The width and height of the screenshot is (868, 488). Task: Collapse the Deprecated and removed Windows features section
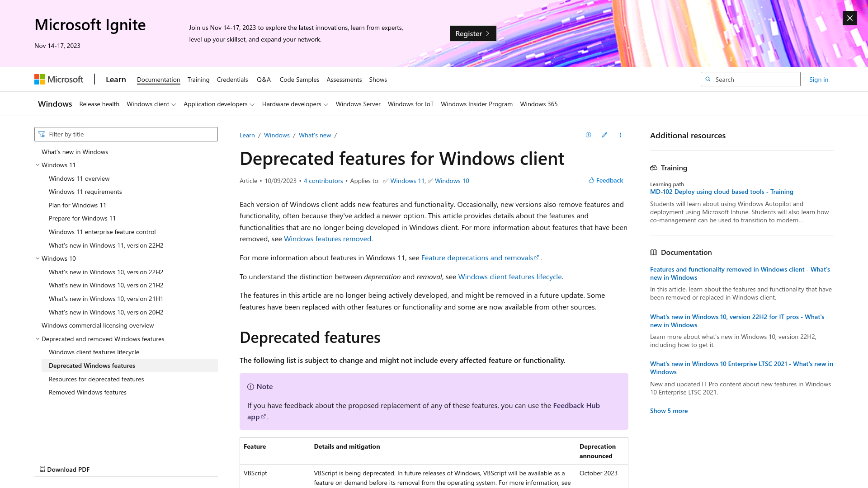tap(38, 338)
